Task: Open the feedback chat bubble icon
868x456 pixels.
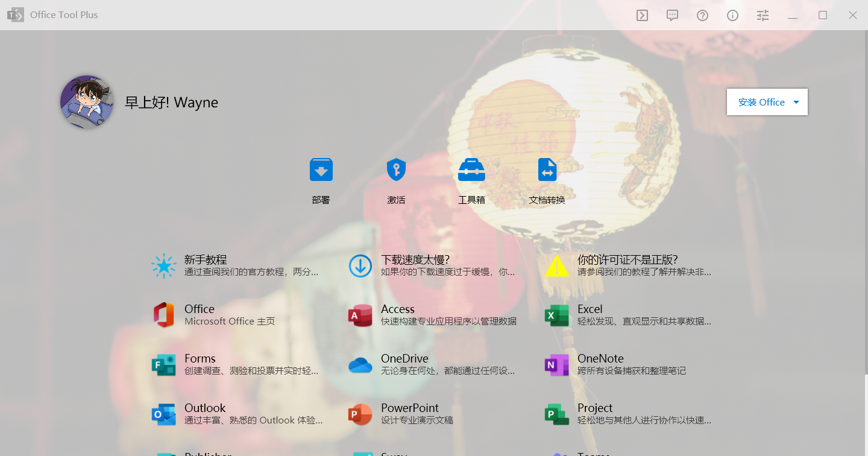Action: 673,16
